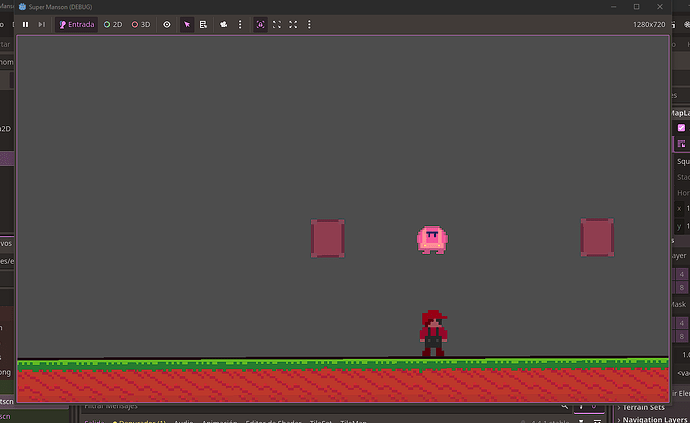Click the x value field in the editor inspector

pyautogui.click(x=684, y=209)
